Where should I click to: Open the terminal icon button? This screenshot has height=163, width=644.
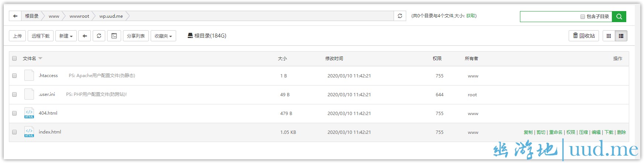coord(114,36)
